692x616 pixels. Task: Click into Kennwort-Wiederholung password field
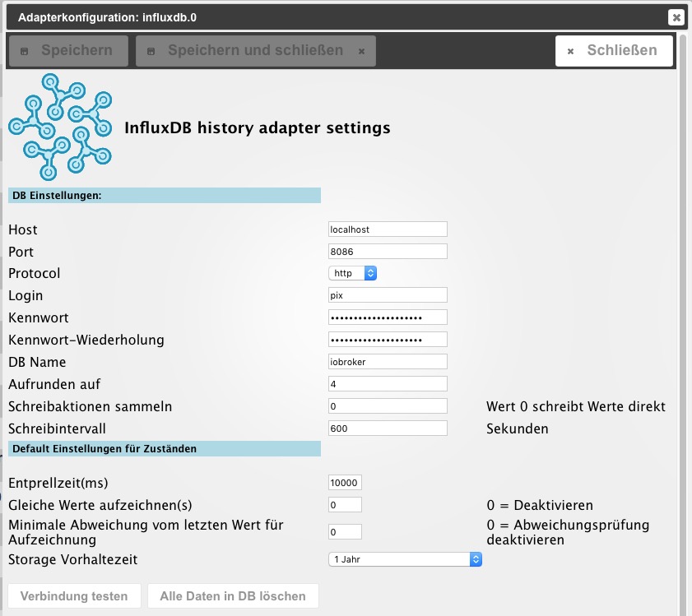[388, 340]
